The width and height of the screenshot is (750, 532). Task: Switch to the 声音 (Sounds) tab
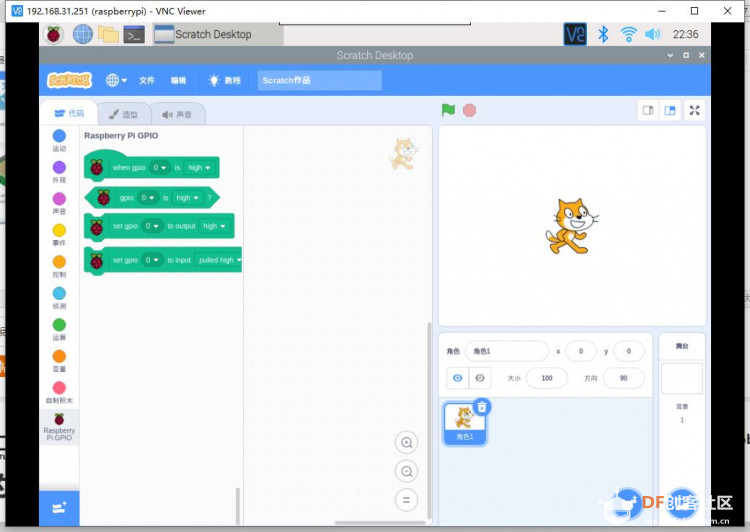[177, 114]
